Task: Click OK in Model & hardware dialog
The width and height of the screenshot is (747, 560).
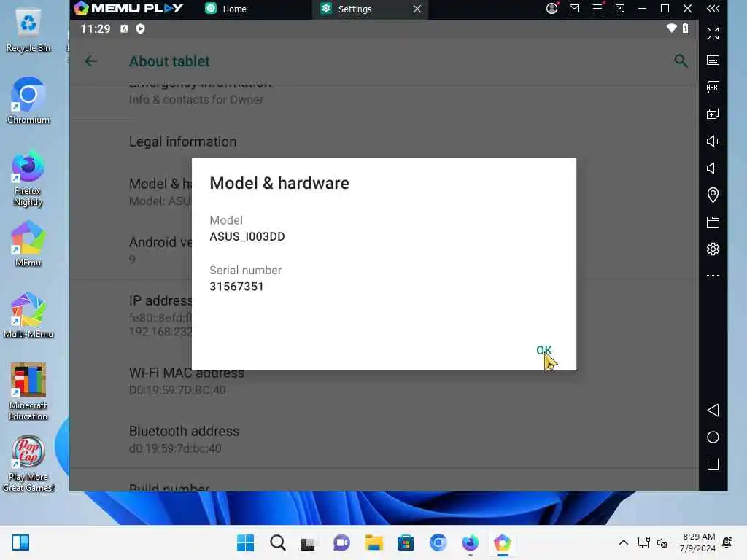Action: tap(543, 351)
